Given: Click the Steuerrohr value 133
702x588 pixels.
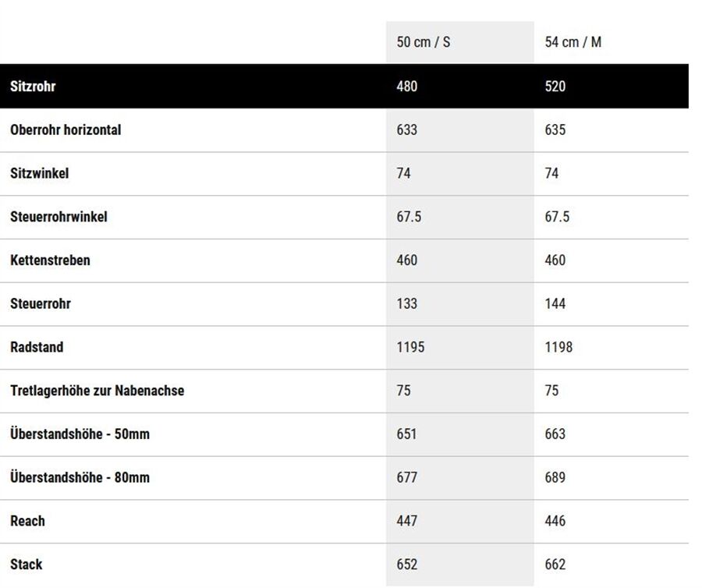Looking at the screenshot, I should pyautogui.click(x=406, y=303).
